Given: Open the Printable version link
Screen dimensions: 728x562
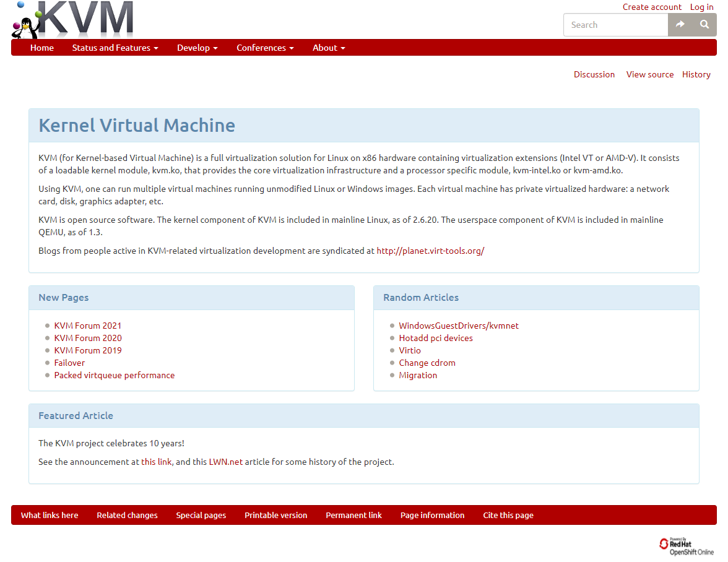Looking at the screenshot, I should 275,515.
